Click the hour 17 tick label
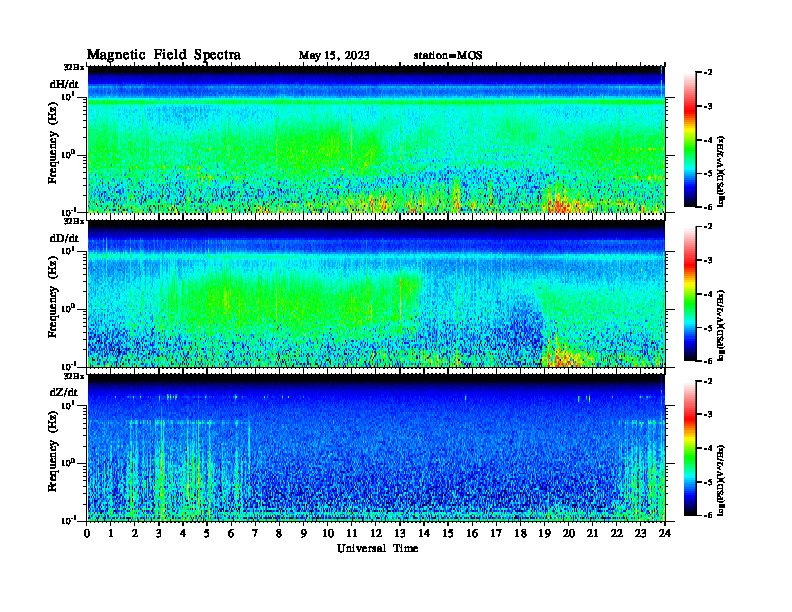The width and height of the screenshot is (792, 612). click(497, 534)
